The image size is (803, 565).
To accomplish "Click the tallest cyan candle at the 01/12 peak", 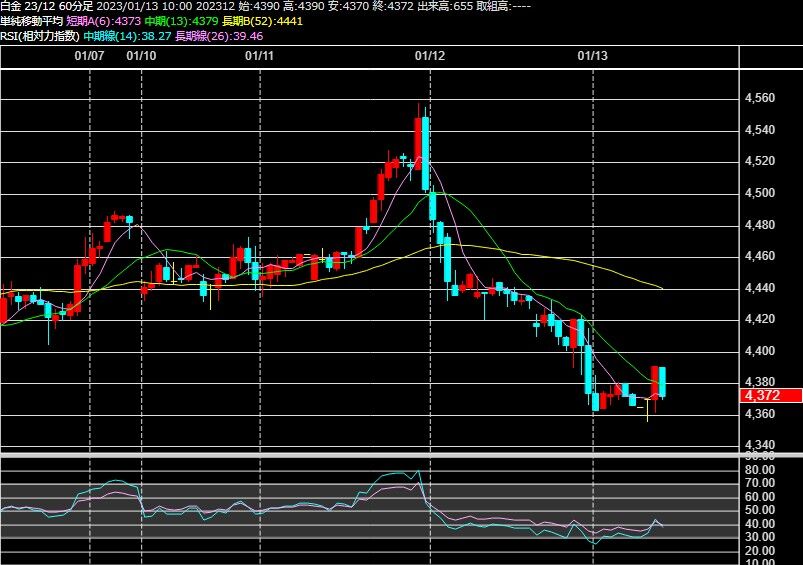I will (426, 154).
